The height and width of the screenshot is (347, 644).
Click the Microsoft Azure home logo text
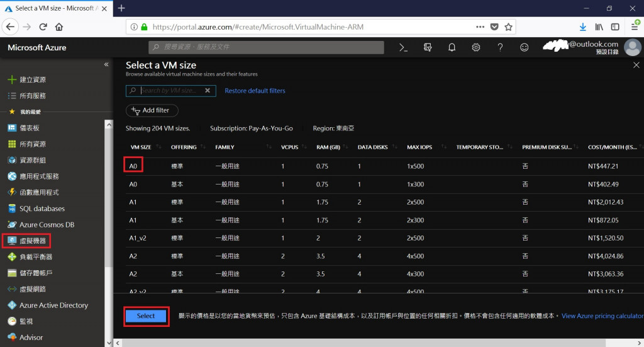click(x=37, y=47)
